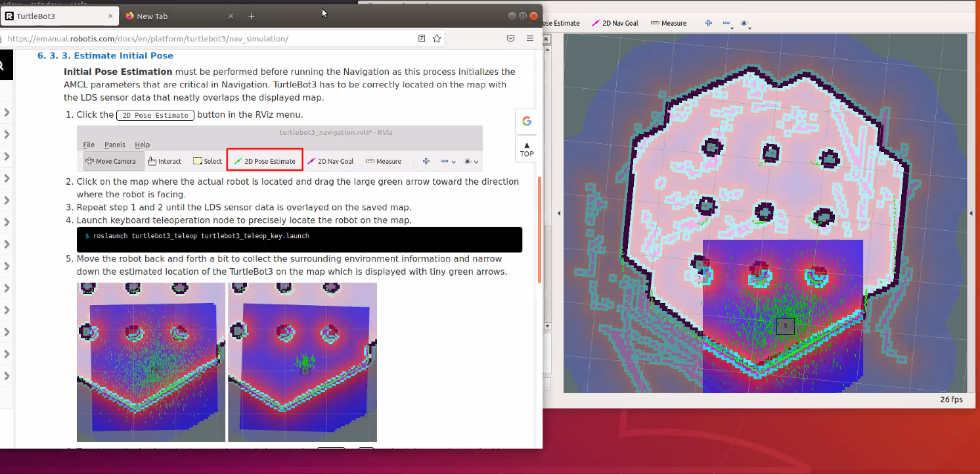The width and height of the screenshot is (980, 474).
Task: Click the blue plus add-tool icon in RViz
Action: [x=709, y=23]
